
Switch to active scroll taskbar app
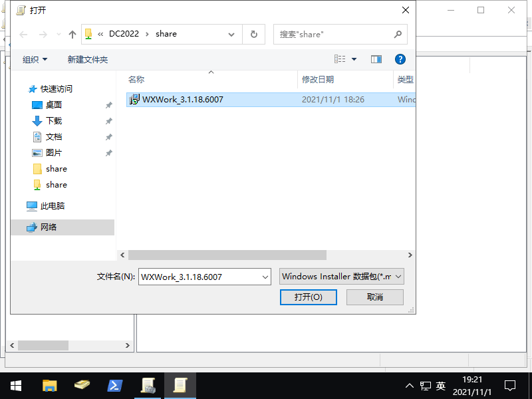pos(180,386)
